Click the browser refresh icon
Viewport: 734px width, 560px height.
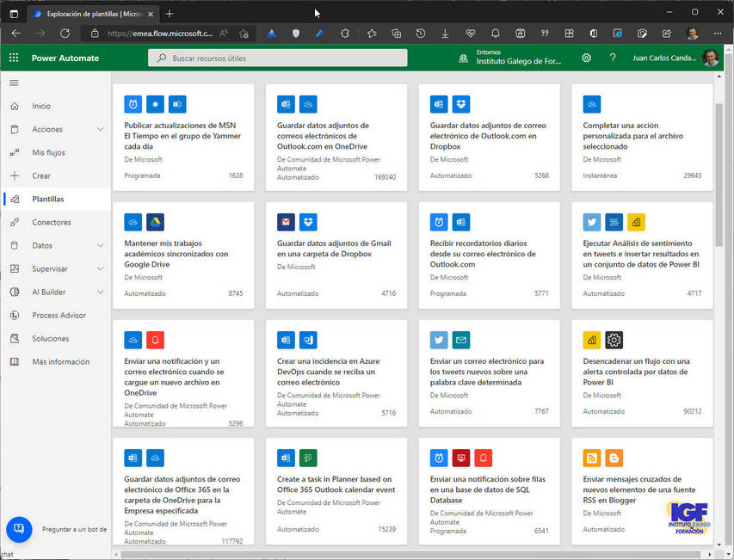pos(65,34)
